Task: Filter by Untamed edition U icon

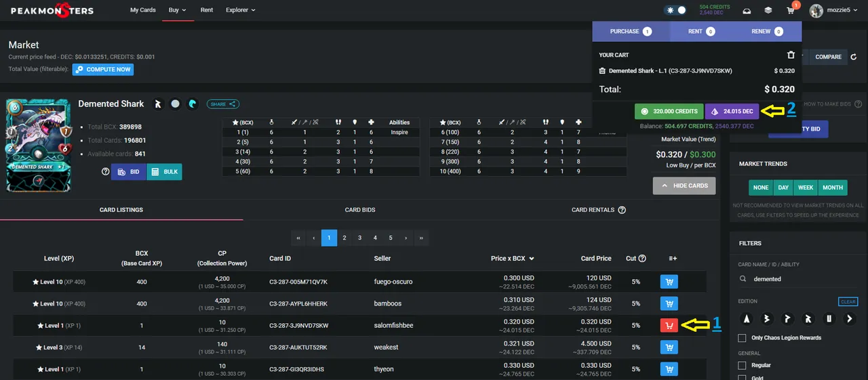Action: click(x=828, y=318)
